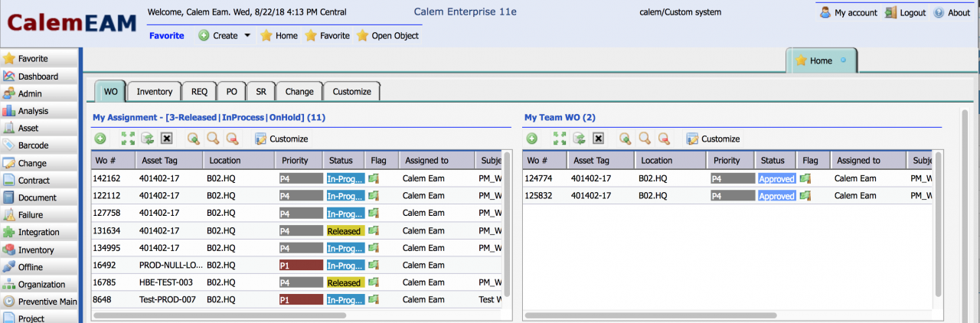Add new work order in My Assignment toolbar
980x323 pixels.
(x=100, y=139)
